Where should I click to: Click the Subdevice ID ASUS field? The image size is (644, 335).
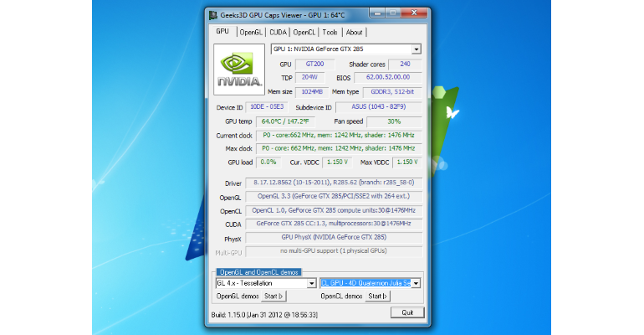(x=379, y=107)
